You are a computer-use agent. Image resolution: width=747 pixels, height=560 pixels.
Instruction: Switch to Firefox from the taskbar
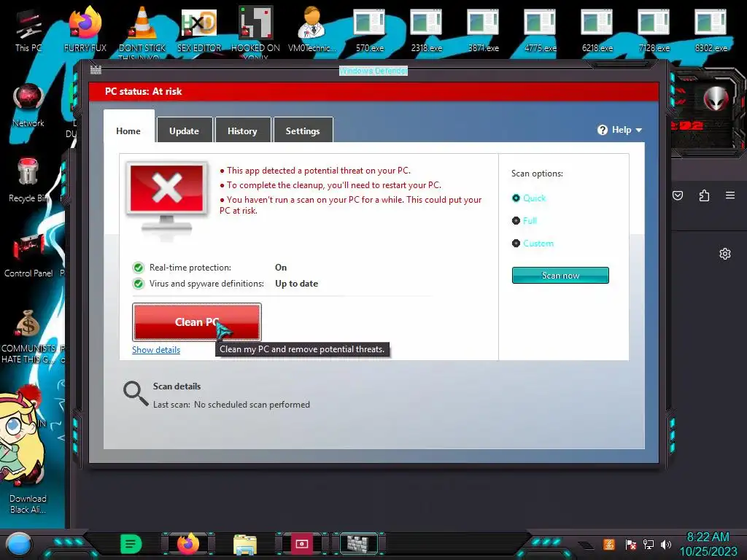tap(188, 544)
